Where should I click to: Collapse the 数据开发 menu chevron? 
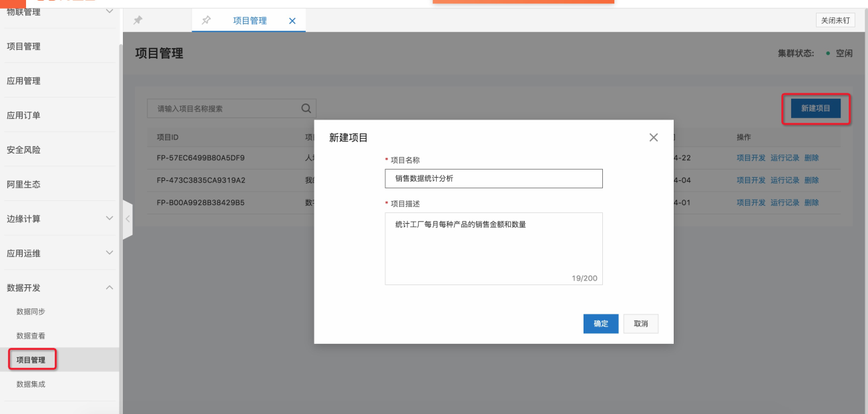click(x=110, y=287)
